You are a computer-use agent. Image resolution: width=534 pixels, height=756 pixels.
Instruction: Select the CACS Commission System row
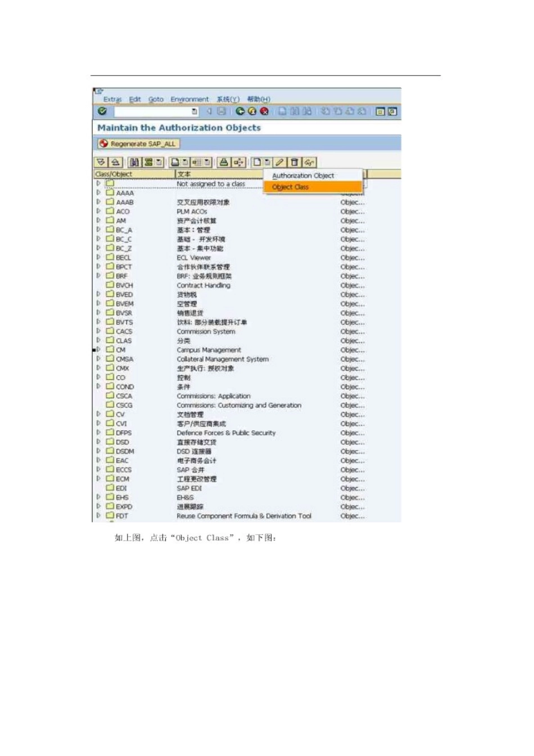[x=230, y=331]
